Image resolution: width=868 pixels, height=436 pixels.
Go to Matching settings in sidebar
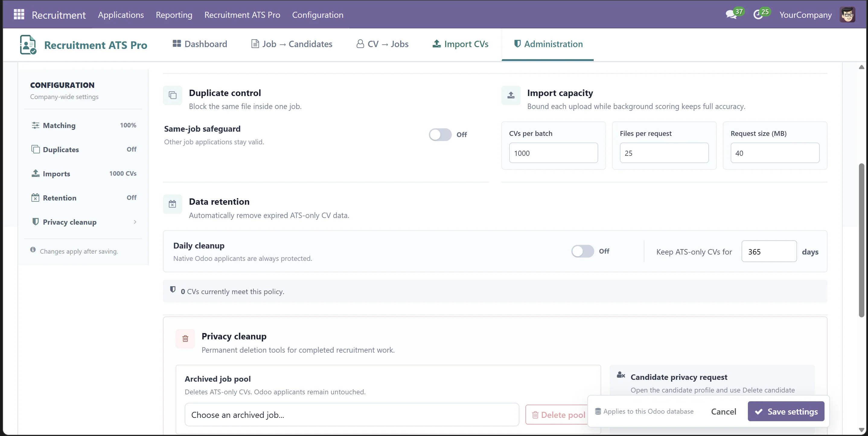84,125
